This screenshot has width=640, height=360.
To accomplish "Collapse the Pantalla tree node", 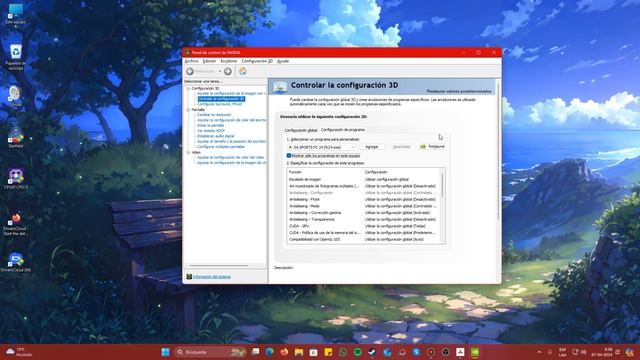I will point(188,110).
